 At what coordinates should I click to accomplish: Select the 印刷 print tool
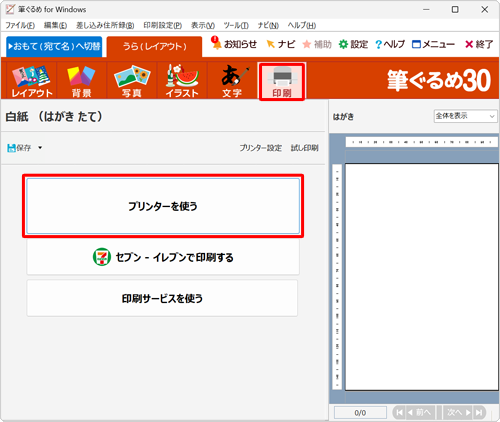click(x=282, y=81)
